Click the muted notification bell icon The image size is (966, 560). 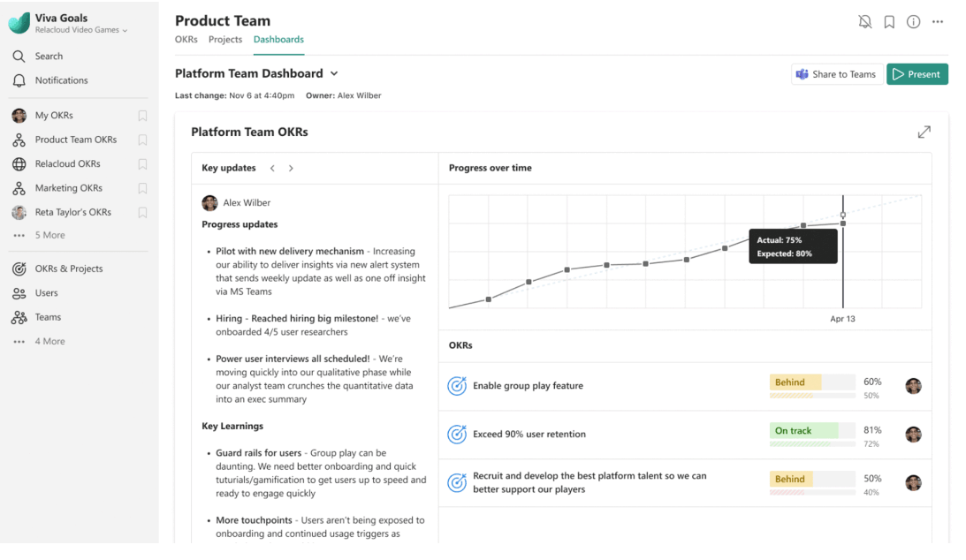click(x=864, y=22)
